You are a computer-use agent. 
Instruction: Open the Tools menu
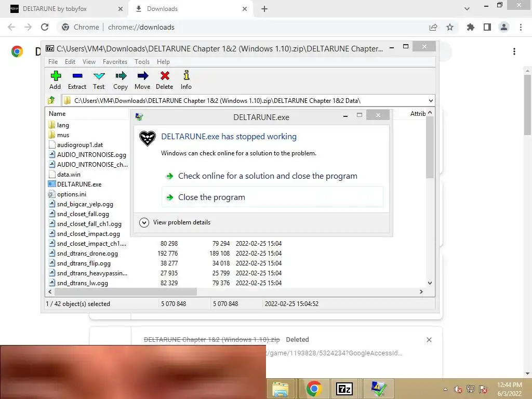click(x=142, y=62)
